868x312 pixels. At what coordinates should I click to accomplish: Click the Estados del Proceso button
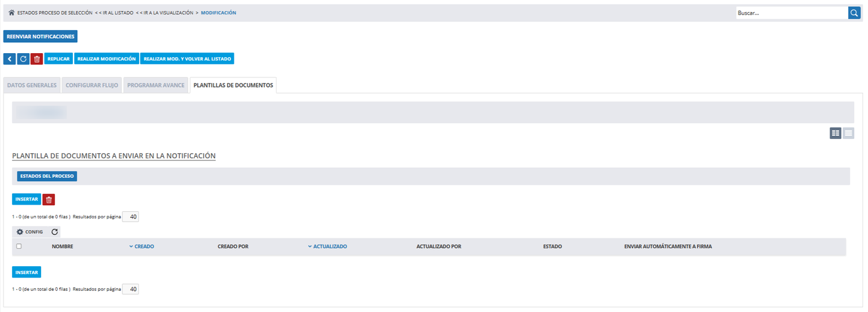[x=47, y=176]
